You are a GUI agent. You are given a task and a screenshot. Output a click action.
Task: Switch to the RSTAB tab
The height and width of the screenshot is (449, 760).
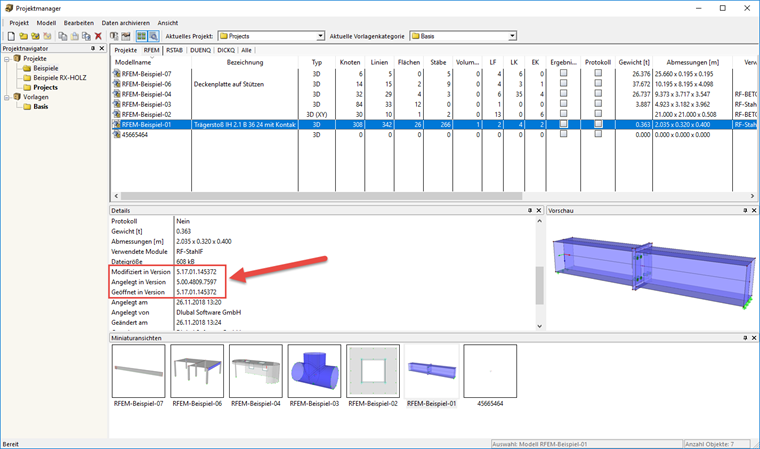click(174, 50)
